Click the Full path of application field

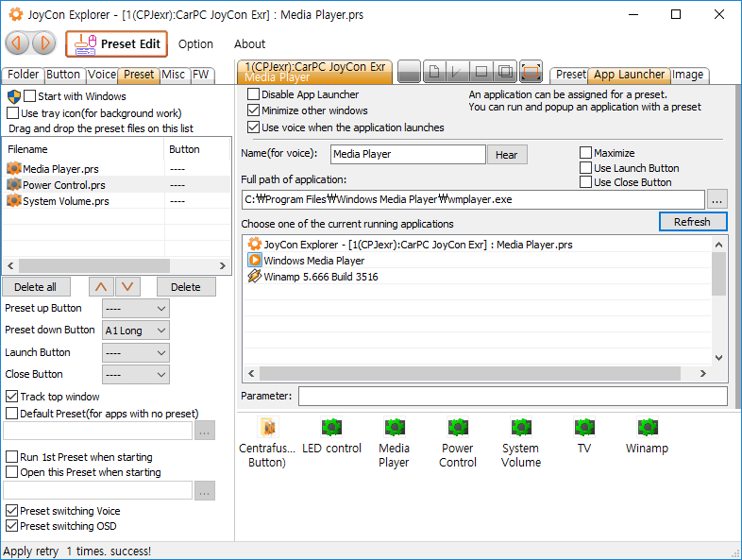(x=473, y=200)
